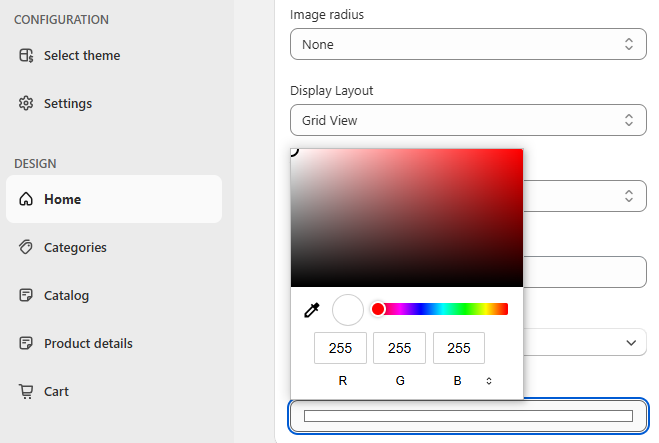Toggle color format with RGB switcher arrows
Image resolution: width=659 pixels, height=443 pixels.
489,381
